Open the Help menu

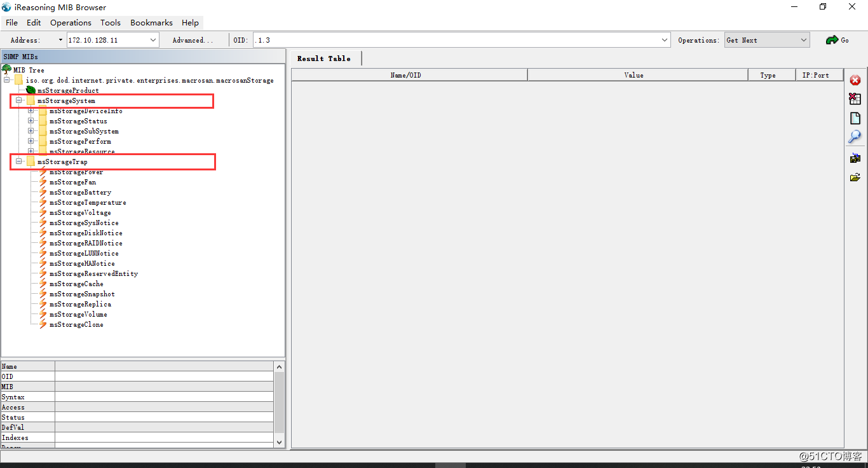pyautogui.click(x=190, y=22)
